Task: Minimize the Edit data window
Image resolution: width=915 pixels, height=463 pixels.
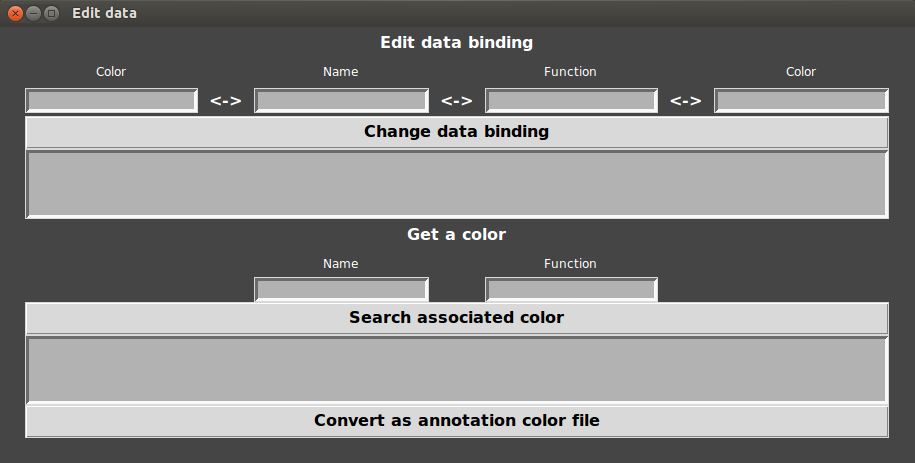Action: tap(34, 14)
